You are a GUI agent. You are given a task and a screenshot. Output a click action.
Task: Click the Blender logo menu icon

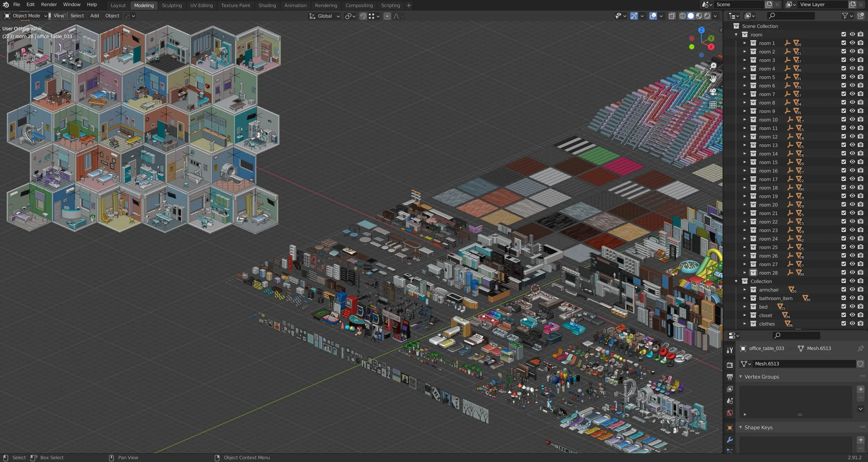6,5
